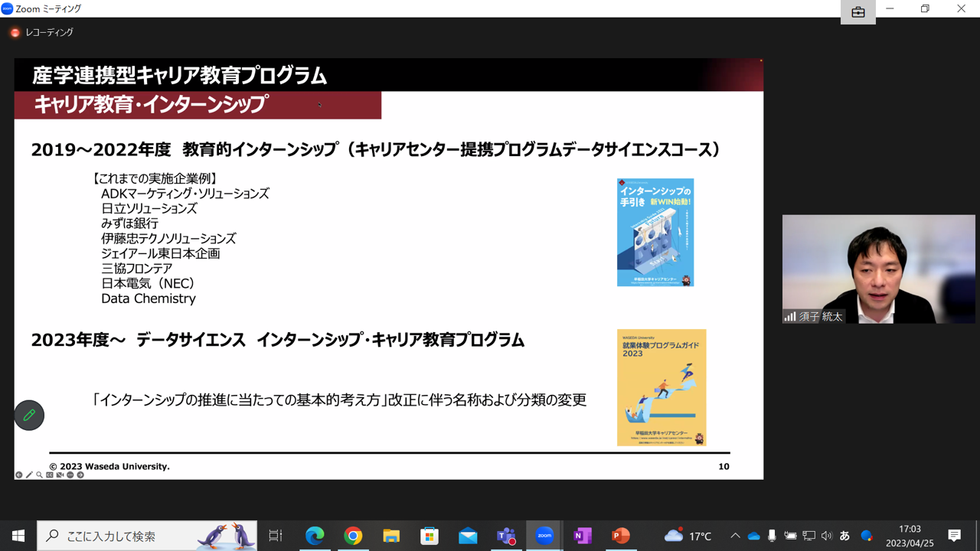Image resolution: width=980 pixels, height=551 pixels.
Task: Click the © 2023 Waseda University footer text
Action: [109, 466]
